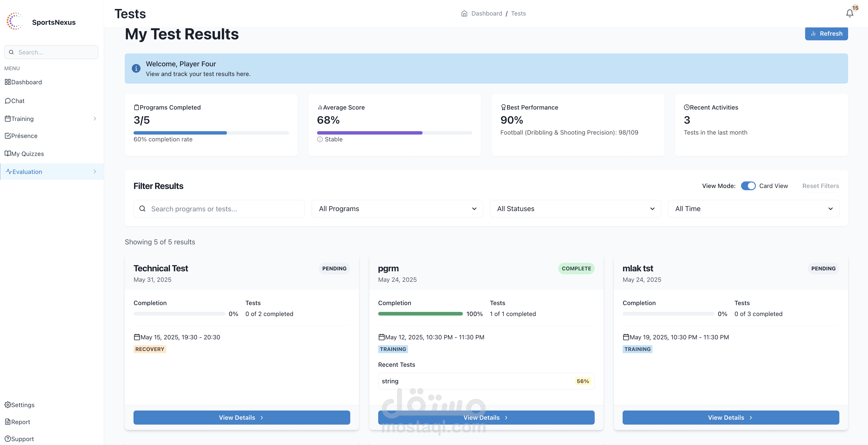Toggle the Card View switch
Screen dimensions: 868x445
click(748, 186)
